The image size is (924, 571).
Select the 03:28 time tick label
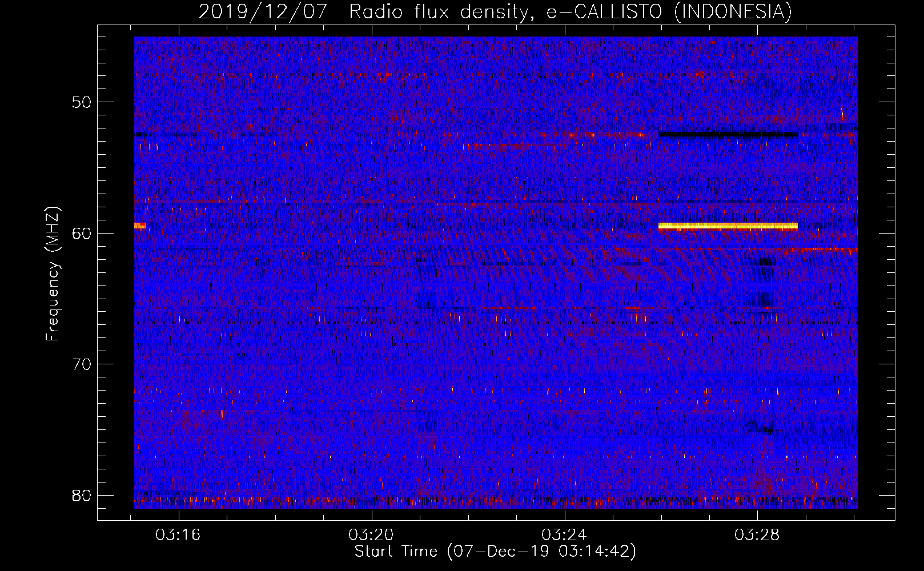tap(757, 535)
